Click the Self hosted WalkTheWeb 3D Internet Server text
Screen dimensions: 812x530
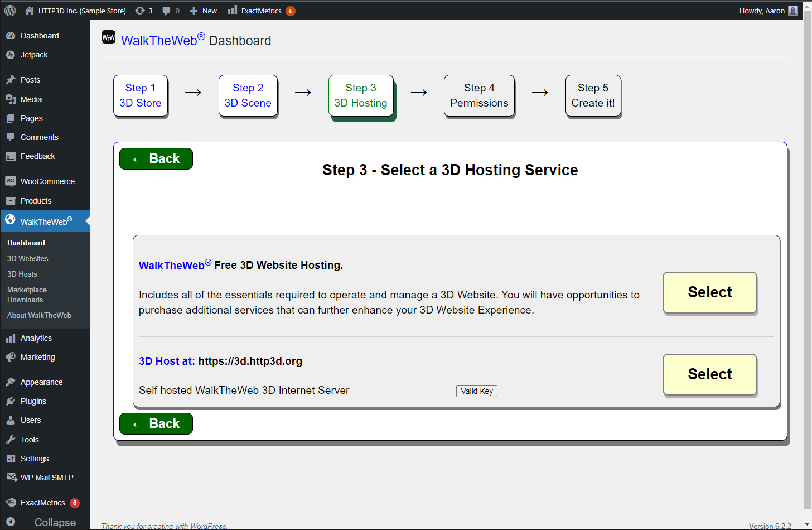coord(244,390)
